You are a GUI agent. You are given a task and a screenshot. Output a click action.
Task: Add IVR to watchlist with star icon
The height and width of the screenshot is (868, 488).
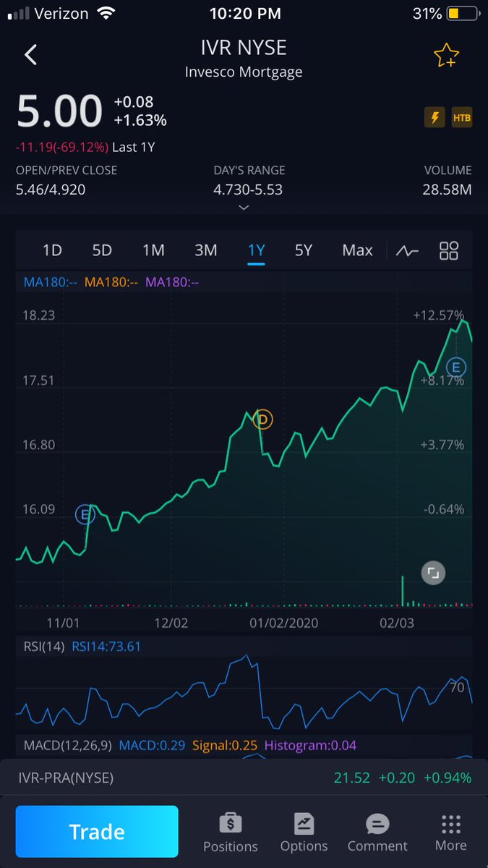point(446,56)
